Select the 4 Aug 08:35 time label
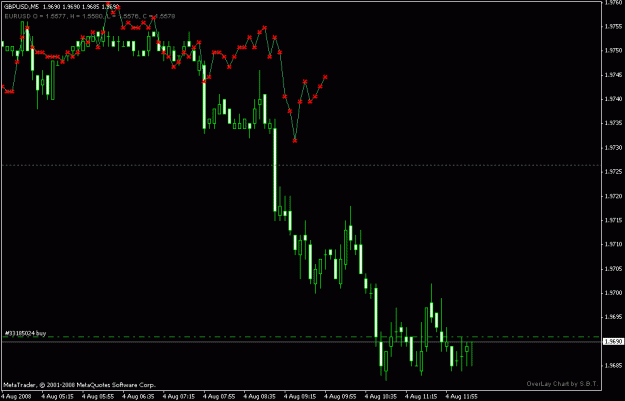The height and width of the screenshot is (401, 625). pyautogui.click(x=259, y=397)
